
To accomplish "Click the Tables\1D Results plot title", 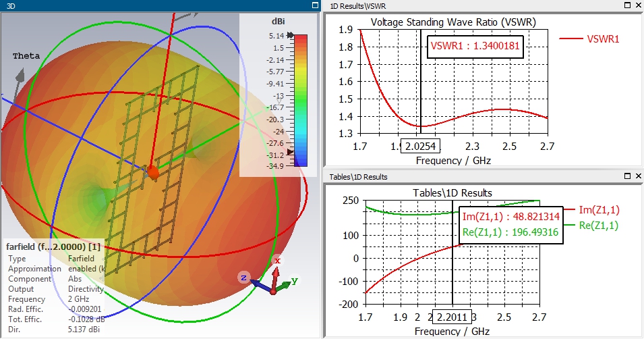I will [452, 193].
